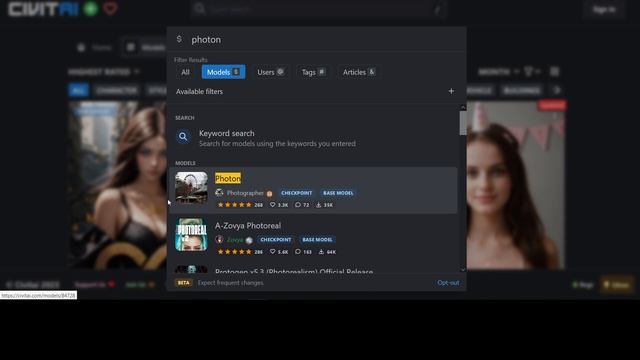The image size is (640, 360).
Task: Click the Photon model thumbnail
Action: [x=191, y=188]
